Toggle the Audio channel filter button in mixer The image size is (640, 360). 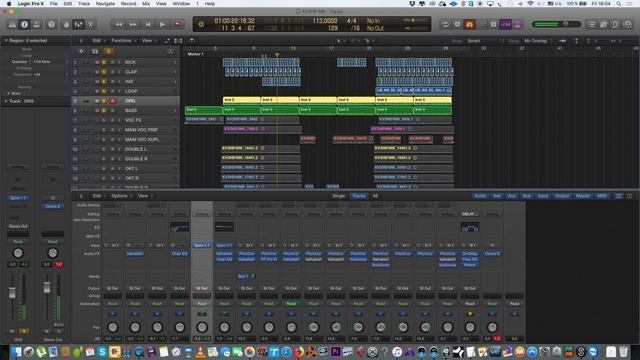click(480, 196)
